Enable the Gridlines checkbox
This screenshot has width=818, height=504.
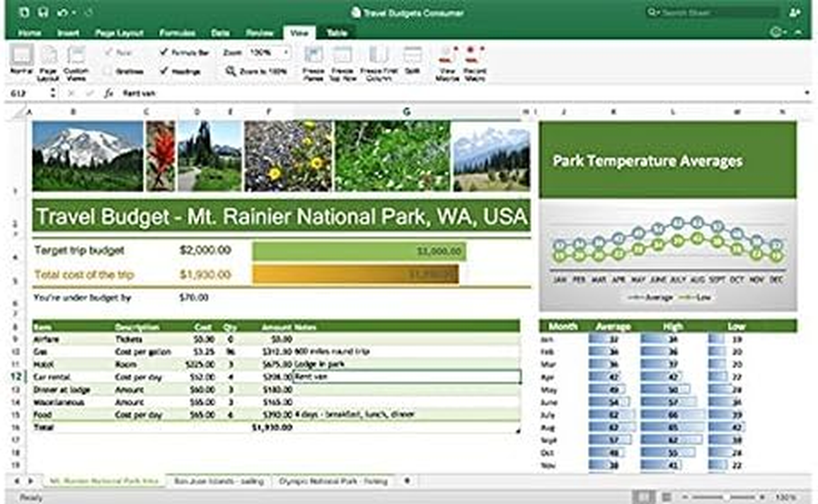[108, 72]
